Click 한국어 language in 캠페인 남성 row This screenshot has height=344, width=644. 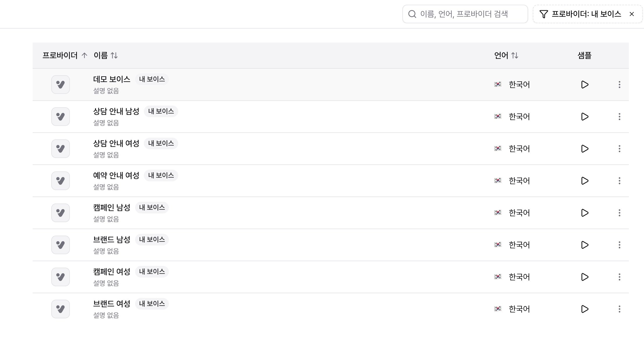519,213
